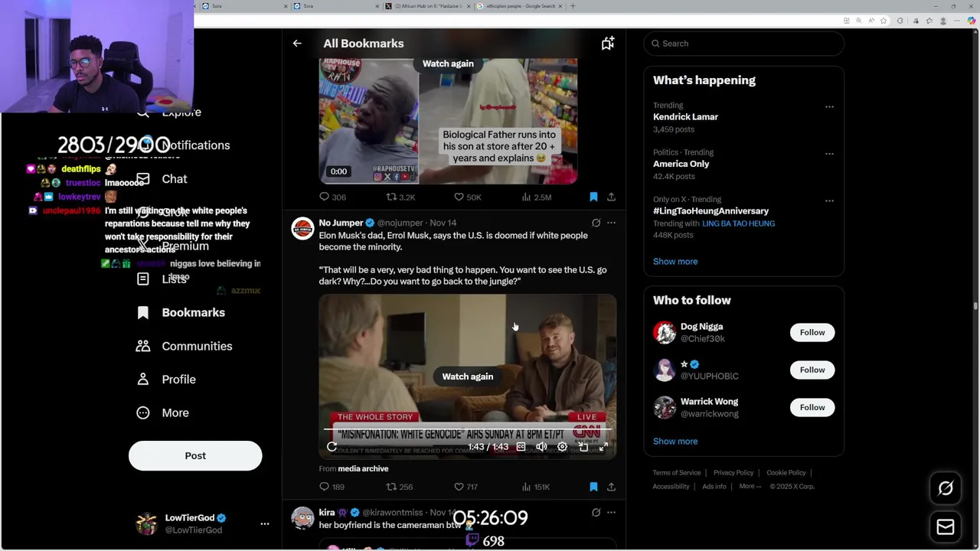Screen dimensions: 980x551
Task: Enable picture-in-picture on CNN video
Action: coord(583,447)
